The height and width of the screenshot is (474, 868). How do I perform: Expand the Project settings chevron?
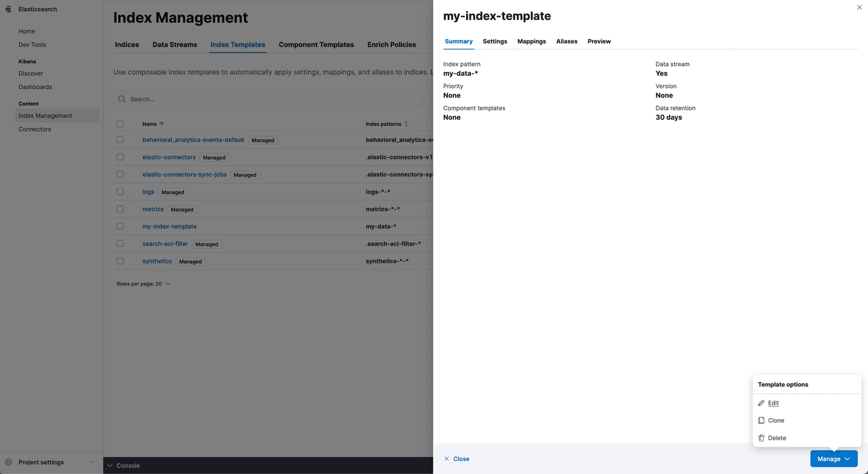(92, 463)
